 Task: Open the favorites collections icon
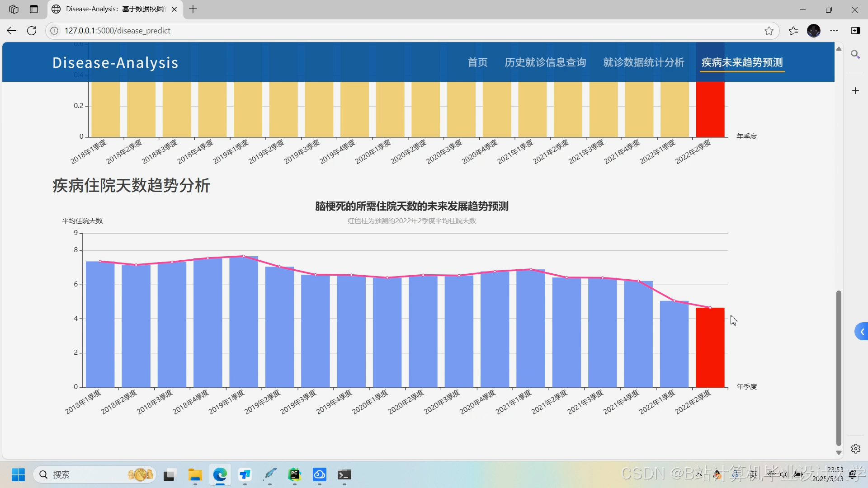[x=793, y=30]
